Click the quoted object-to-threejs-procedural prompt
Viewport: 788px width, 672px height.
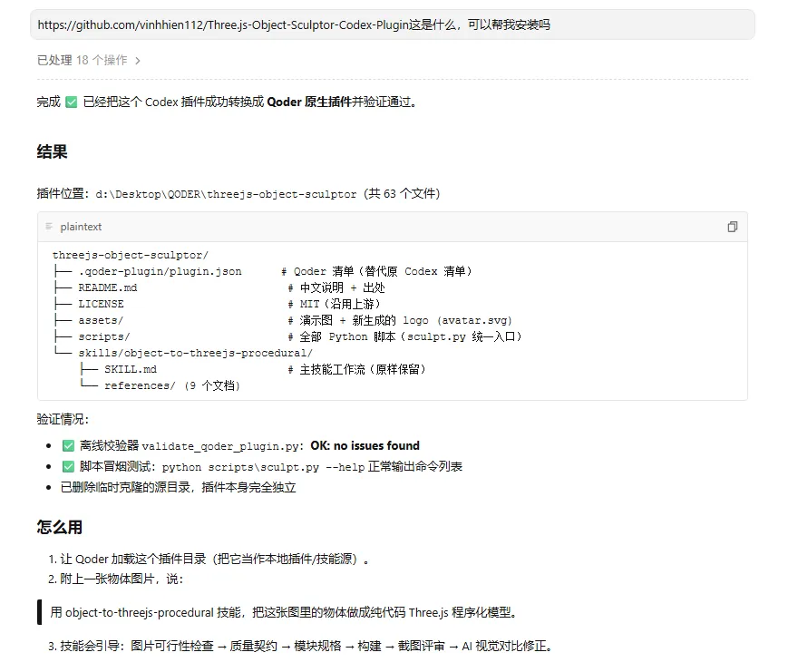(x=284, y=613)
